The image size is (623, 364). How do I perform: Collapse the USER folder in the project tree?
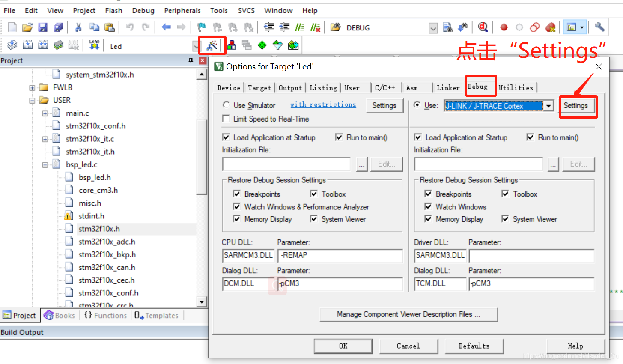pyautogui.click(x=32, y=101)
